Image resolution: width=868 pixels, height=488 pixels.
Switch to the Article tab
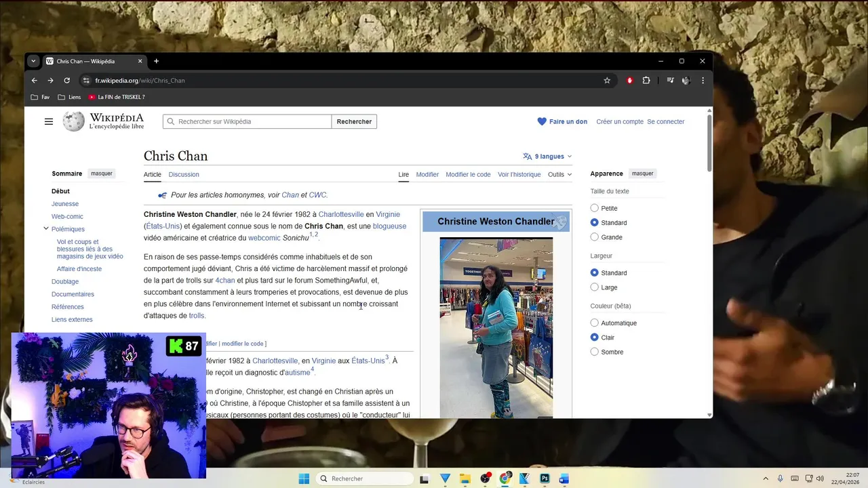(x=153, y=174)
